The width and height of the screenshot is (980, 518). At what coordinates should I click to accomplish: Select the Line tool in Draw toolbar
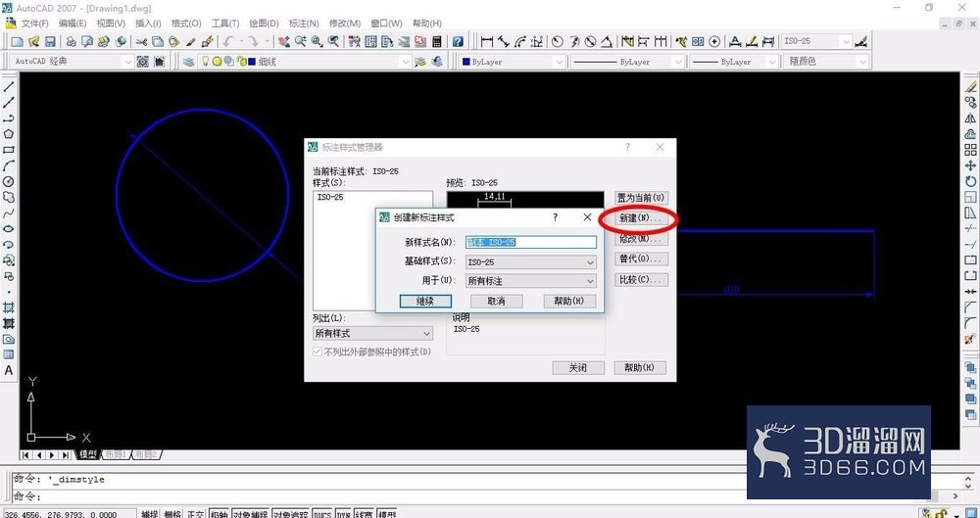click(x=9, y=86)
